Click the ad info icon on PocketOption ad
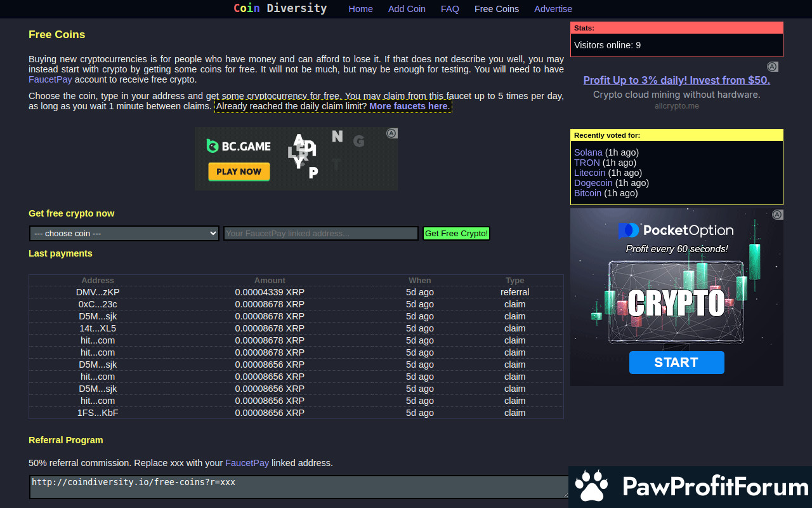This screenshot has width=812, height=508. click(778, 215)
